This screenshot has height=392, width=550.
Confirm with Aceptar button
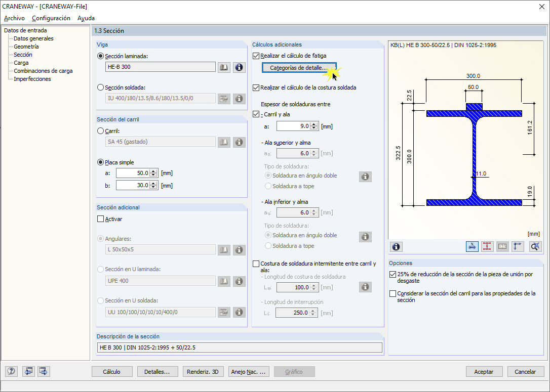pos(484,372)
